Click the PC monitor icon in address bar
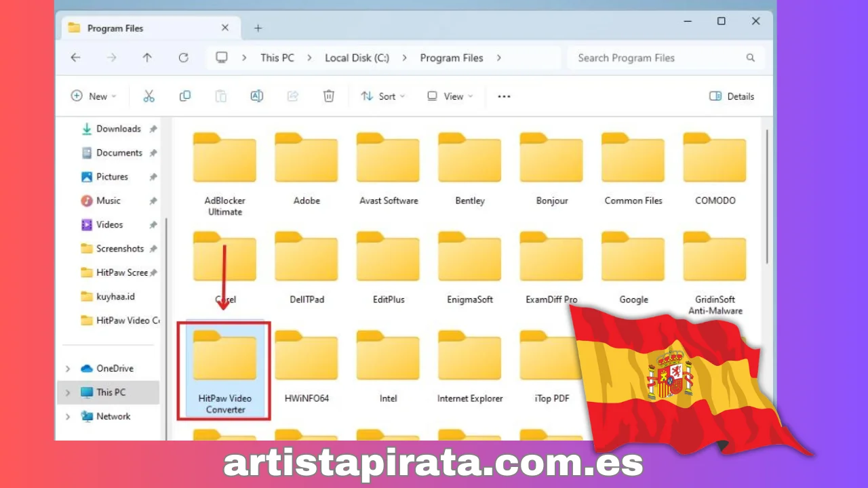 (x=222, y=58)
